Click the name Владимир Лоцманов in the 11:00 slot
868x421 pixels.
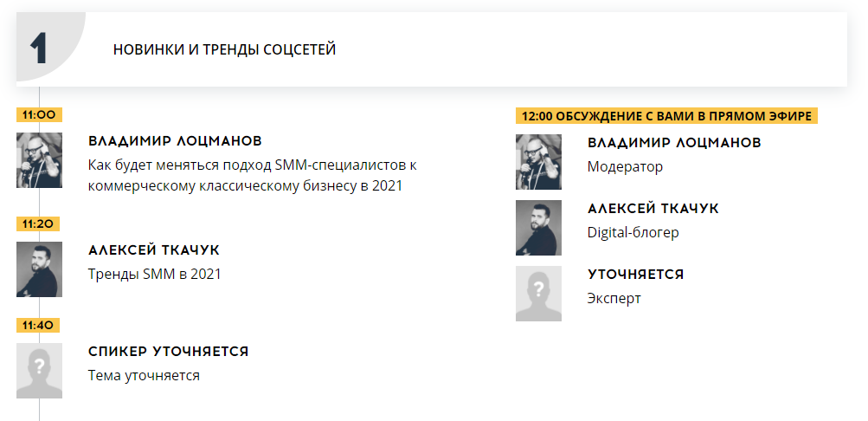click(x=175, y=140)
